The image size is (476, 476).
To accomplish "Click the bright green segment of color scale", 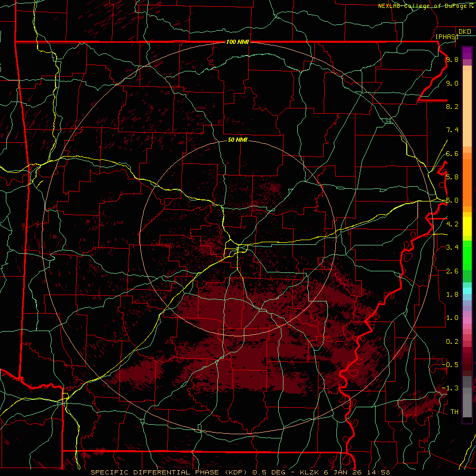I will (x=467, y=257).
